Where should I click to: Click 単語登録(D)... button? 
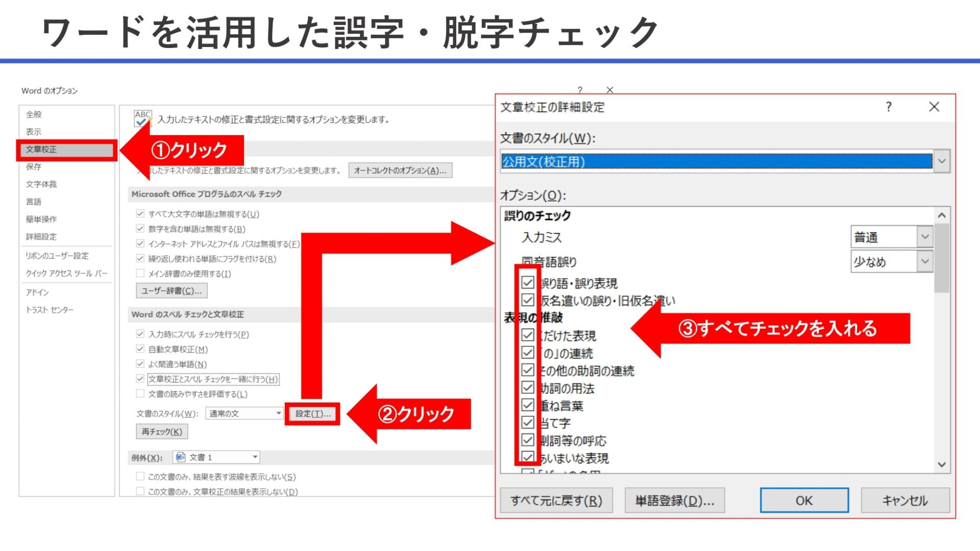675,500
